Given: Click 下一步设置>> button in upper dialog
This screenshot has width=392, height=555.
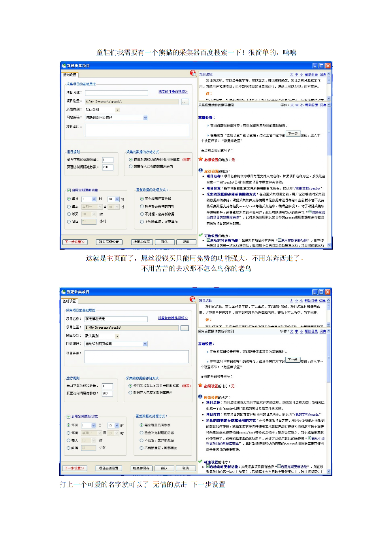Looking at the screenshot, I should pyautogui.click(x=75, y=242).
